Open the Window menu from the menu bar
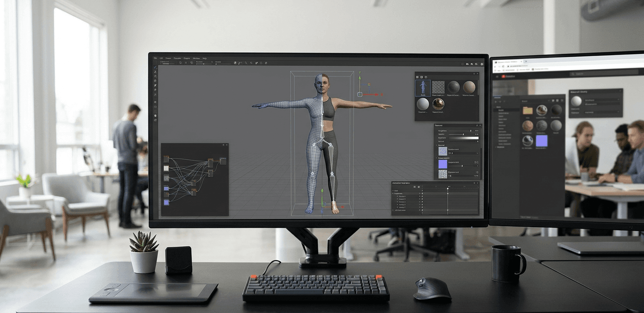The width and height of the screenshot is (644, 313). click(197, 58)
